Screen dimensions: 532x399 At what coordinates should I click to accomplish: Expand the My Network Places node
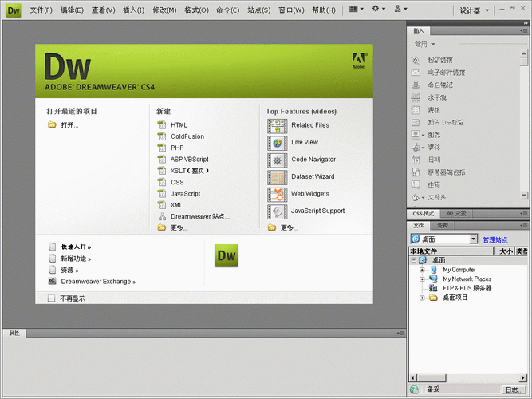423,279
